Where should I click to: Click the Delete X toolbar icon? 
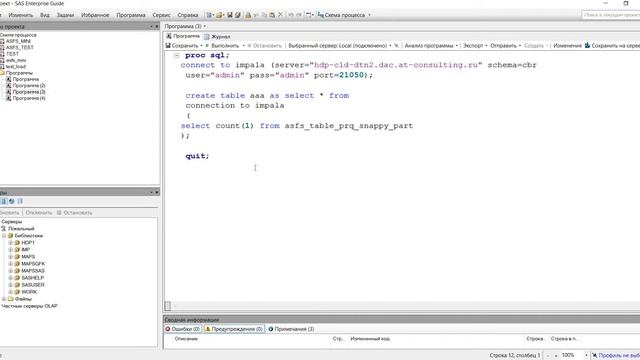pyautogui.click(x=280, y=15)
